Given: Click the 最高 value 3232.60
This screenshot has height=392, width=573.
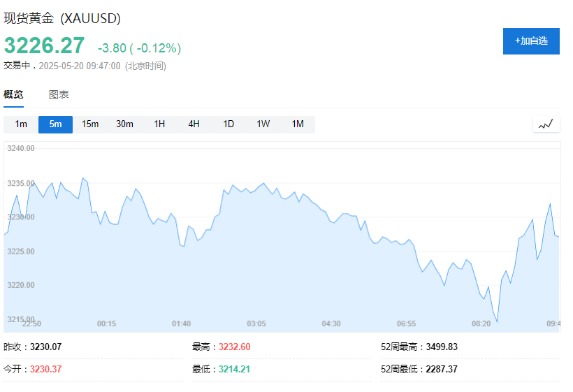Looking at the screenshot, I should point(234,347).
